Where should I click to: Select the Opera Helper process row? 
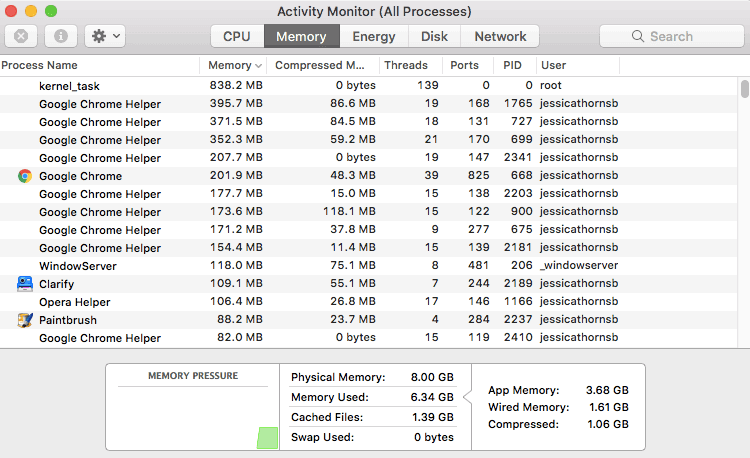coord(368,302)
